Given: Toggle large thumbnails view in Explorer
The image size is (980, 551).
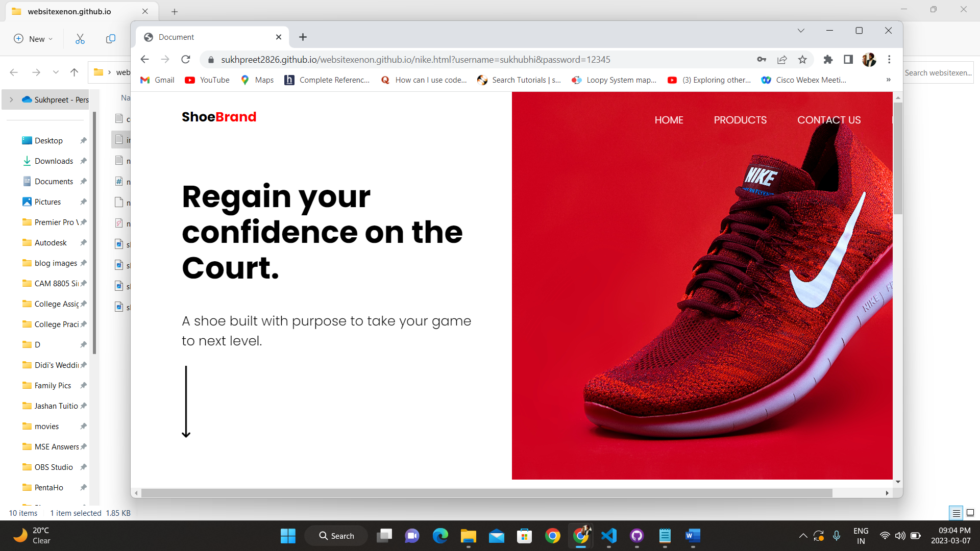Looking at the screenshot, I should coord(970,513).
